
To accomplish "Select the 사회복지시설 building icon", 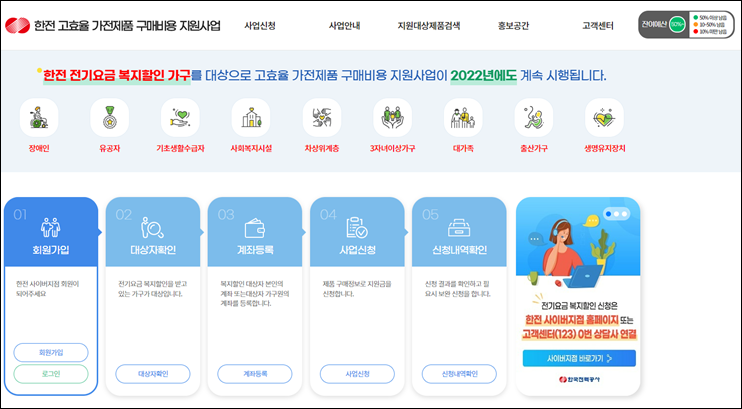I will pos(251,117).
